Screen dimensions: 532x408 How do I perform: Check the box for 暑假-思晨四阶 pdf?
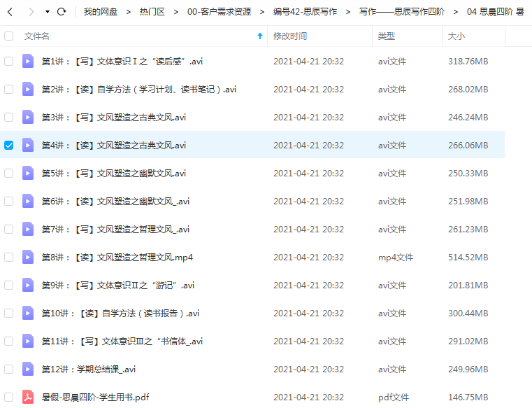coord(9,397)
